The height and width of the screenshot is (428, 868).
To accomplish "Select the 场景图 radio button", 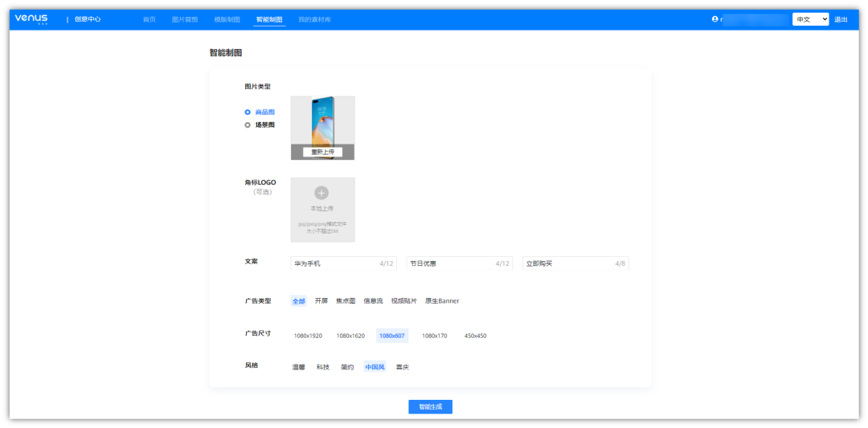I will point(248,125).
